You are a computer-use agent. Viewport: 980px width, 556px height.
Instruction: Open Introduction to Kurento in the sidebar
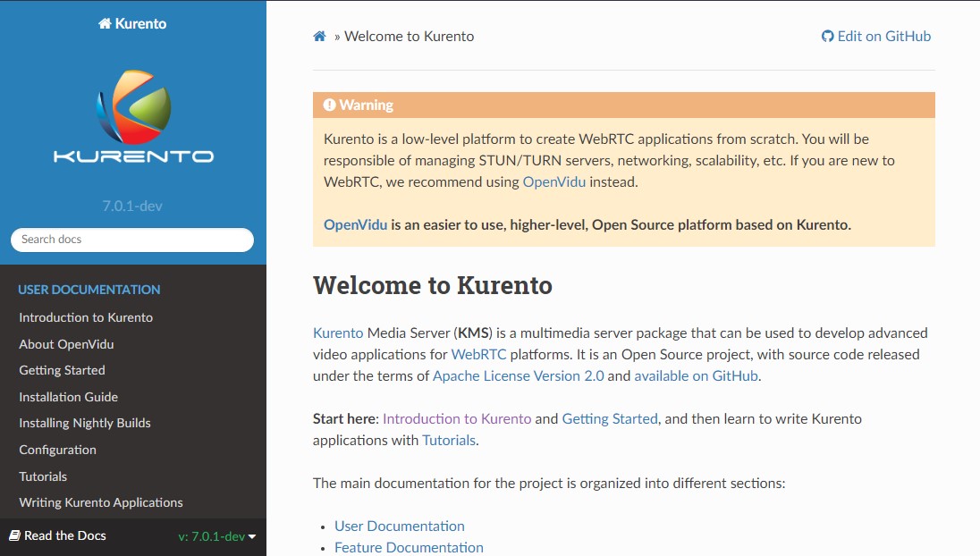point(86,317)
